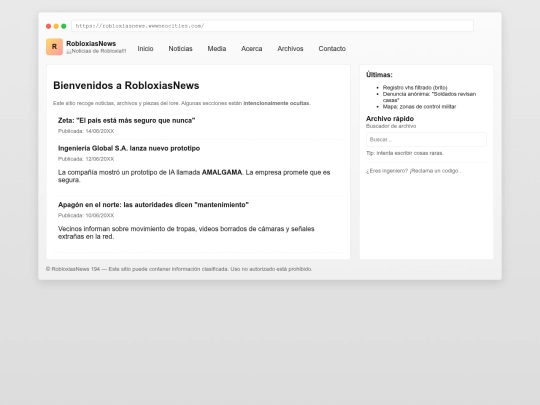Click 'Tip: intenta escribir cosas raras' text
This screenshot has height=405, width=540.
click(x=405, y=153)
